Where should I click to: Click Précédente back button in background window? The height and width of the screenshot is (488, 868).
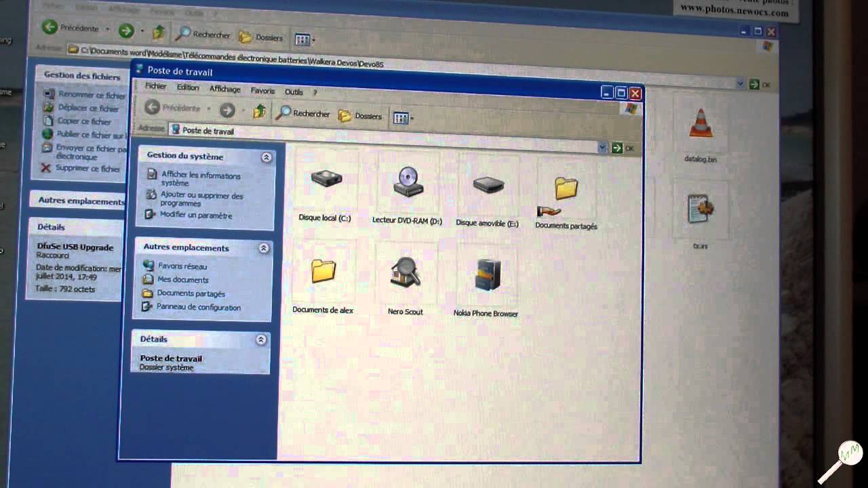[71, 28]
